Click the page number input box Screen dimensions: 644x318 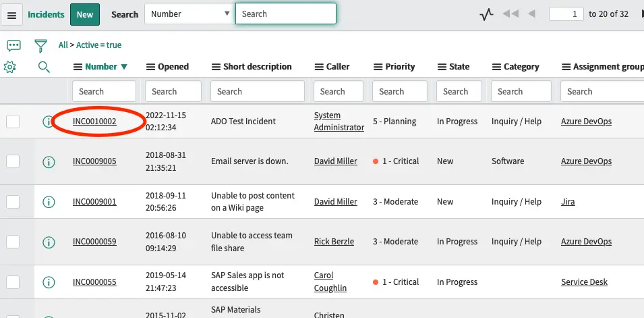tap(566, 14)
